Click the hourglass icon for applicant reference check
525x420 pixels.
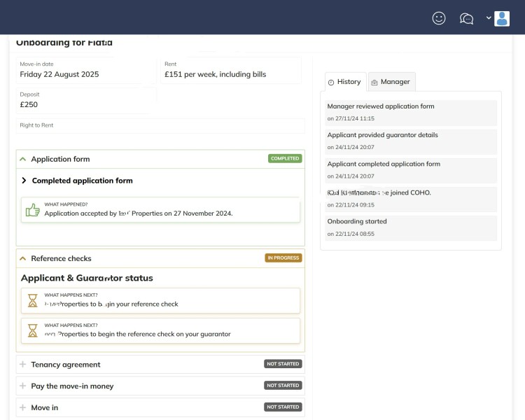(32, 300)
